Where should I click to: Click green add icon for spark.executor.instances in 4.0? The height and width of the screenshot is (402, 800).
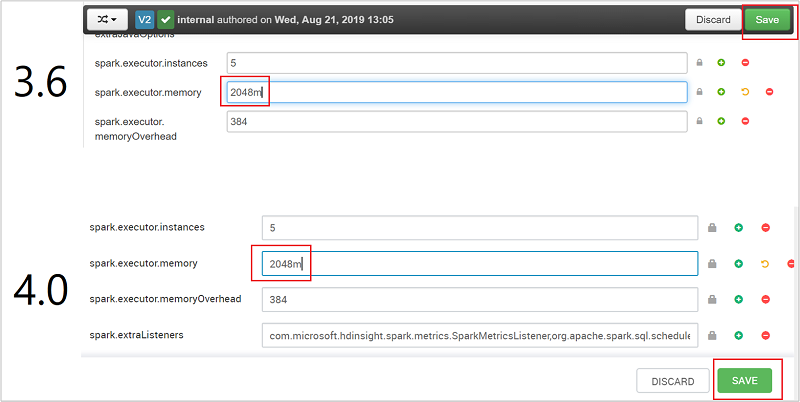click(738, 228)
